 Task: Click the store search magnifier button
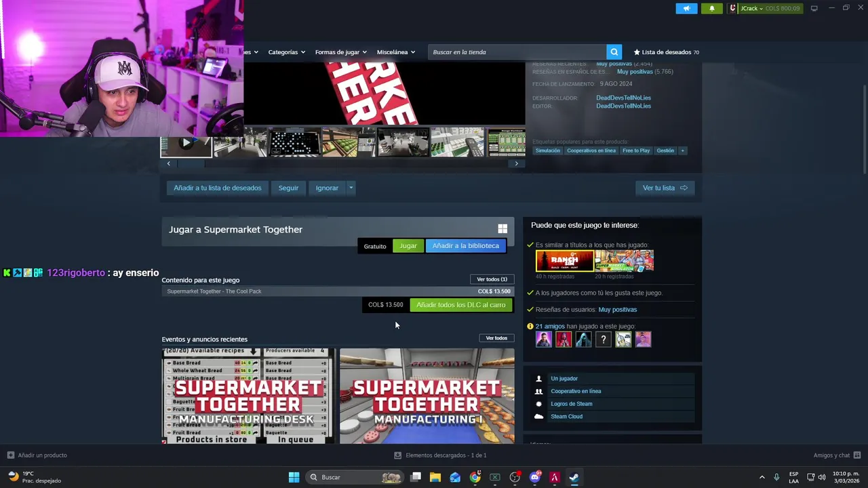click(614, 52)
